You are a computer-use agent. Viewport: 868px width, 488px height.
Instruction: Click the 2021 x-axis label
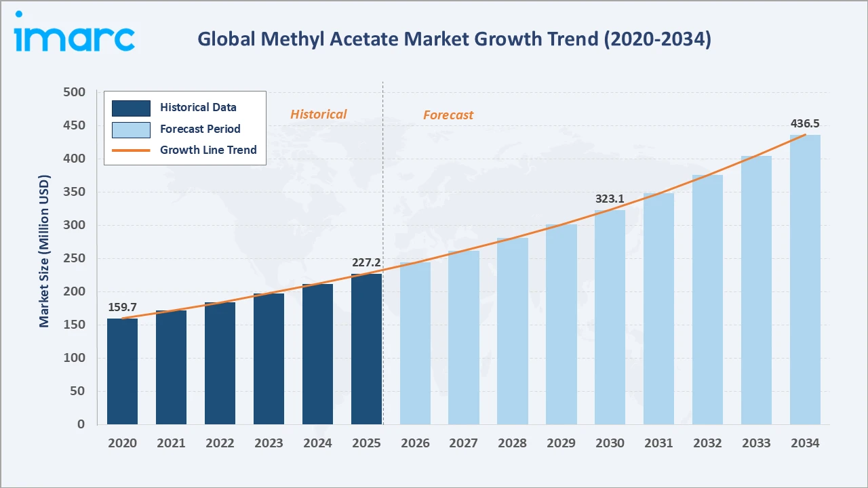pos(171,443)
